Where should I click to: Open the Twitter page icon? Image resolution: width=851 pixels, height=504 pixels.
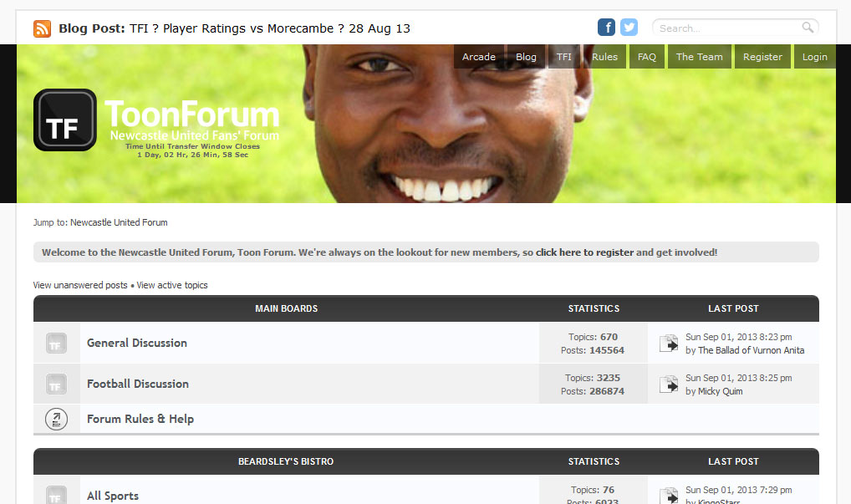coord(629,27)
